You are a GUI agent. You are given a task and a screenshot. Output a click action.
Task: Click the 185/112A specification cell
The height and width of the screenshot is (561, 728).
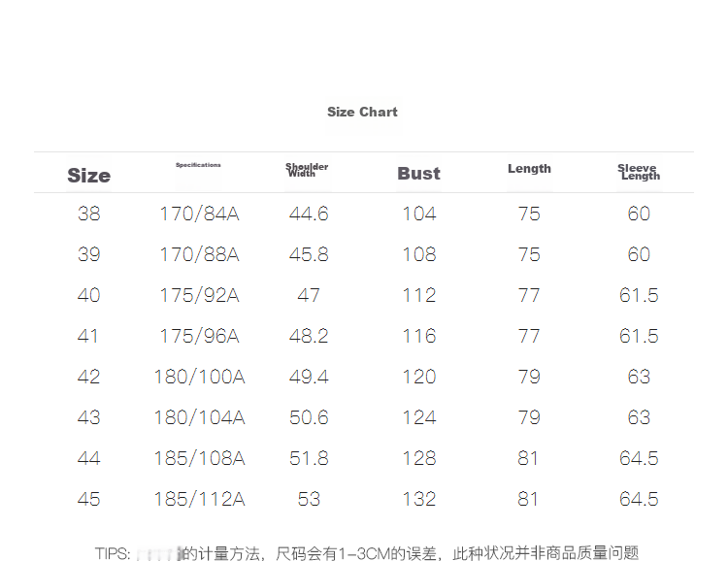tap(199, 499)
